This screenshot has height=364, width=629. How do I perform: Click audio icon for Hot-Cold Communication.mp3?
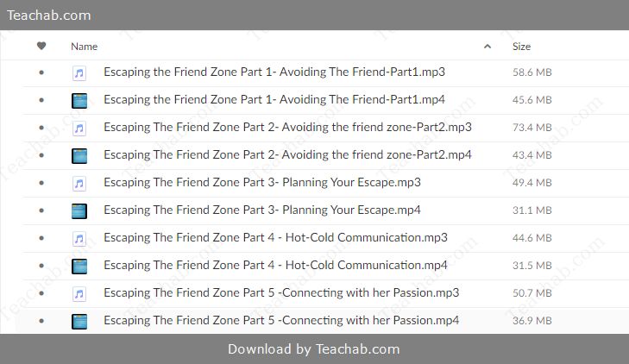tap(79, 239)
